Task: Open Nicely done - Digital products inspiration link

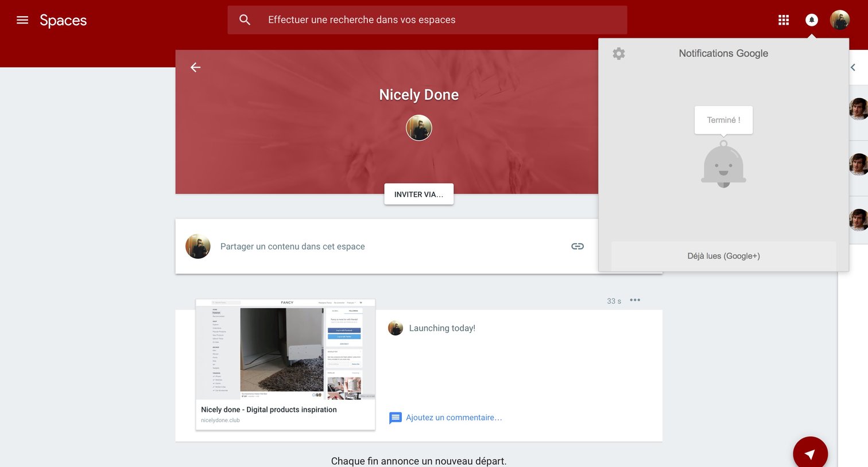Action: coord(269,410)
